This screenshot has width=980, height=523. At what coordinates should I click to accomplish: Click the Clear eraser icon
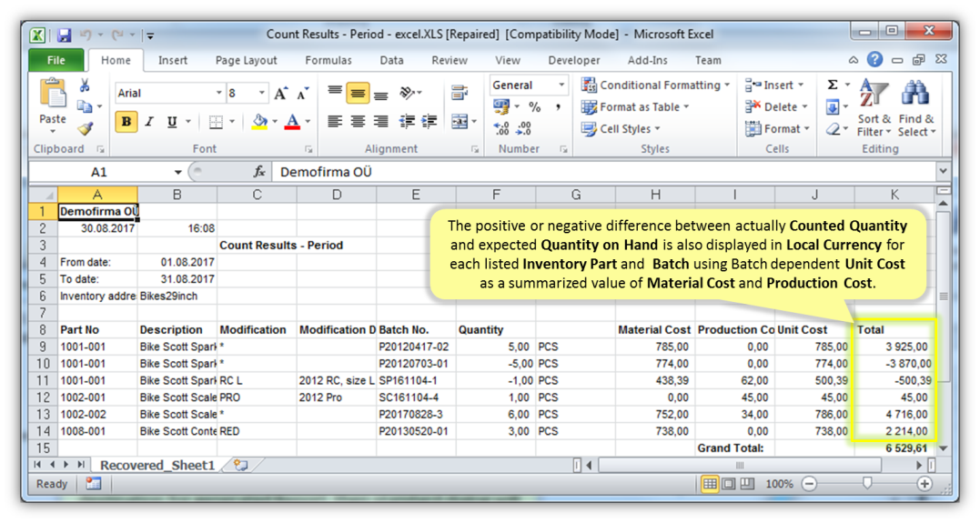tap(833, 129)
